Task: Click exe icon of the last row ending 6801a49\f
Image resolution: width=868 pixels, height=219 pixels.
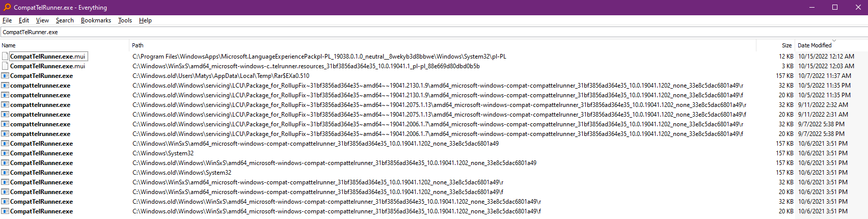Action: point(5,211)
